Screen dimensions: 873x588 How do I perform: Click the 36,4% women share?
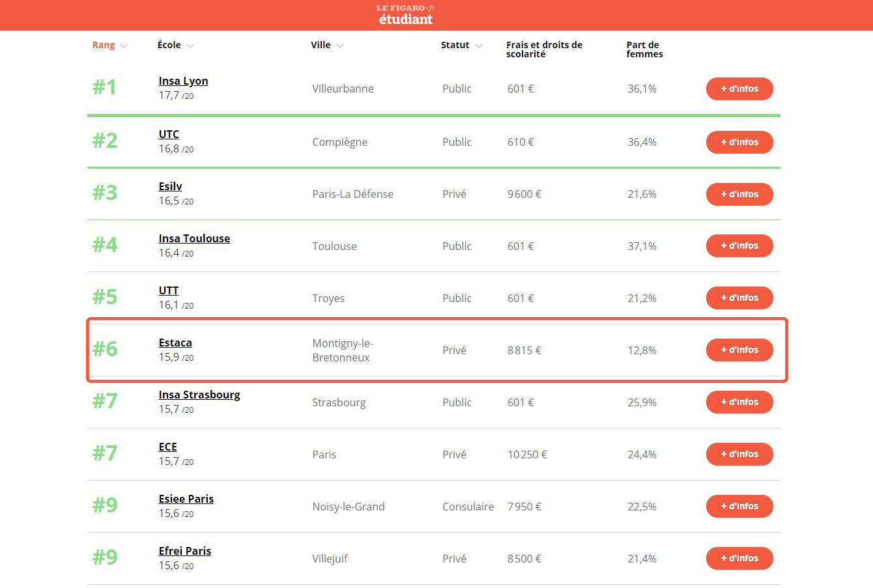[642, 142]
